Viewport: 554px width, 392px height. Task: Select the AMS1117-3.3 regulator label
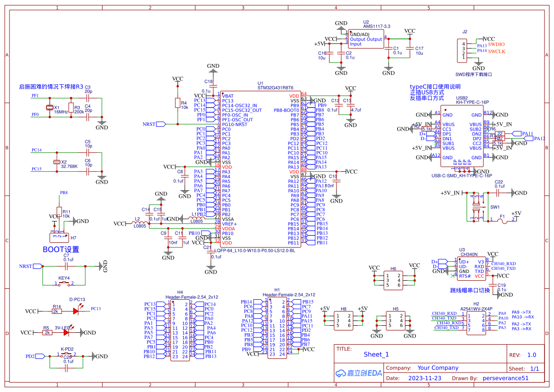coord(377,27)
